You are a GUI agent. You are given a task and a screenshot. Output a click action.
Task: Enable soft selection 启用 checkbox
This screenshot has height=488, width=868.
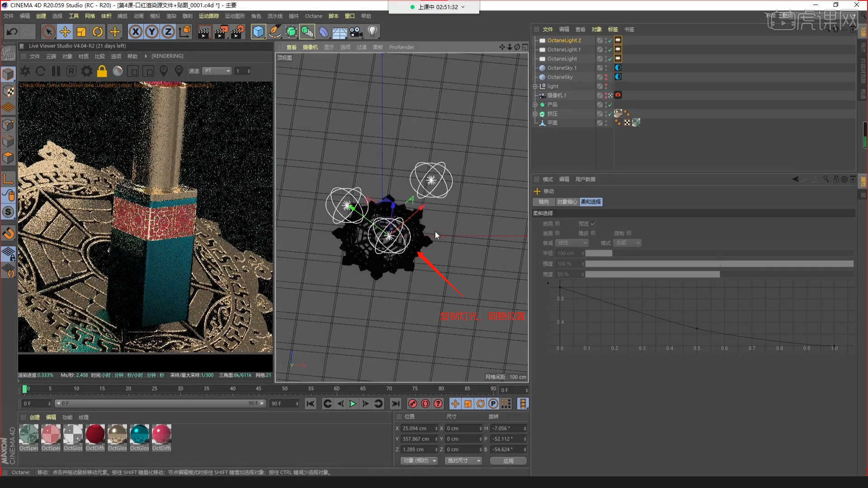click(x=557, y=224)
